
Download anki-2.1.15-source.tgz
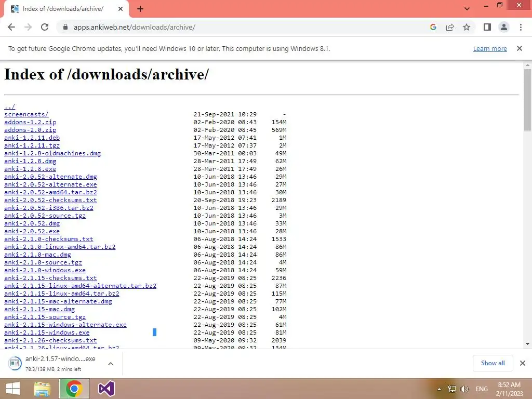(45, 317)
